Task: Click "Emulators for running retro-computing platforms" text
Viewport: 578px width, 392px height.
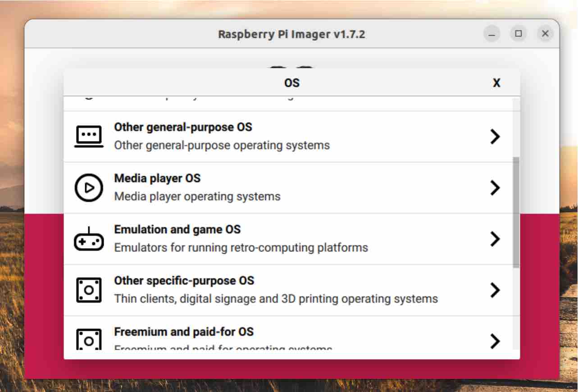Action: [x=241, y=248]
